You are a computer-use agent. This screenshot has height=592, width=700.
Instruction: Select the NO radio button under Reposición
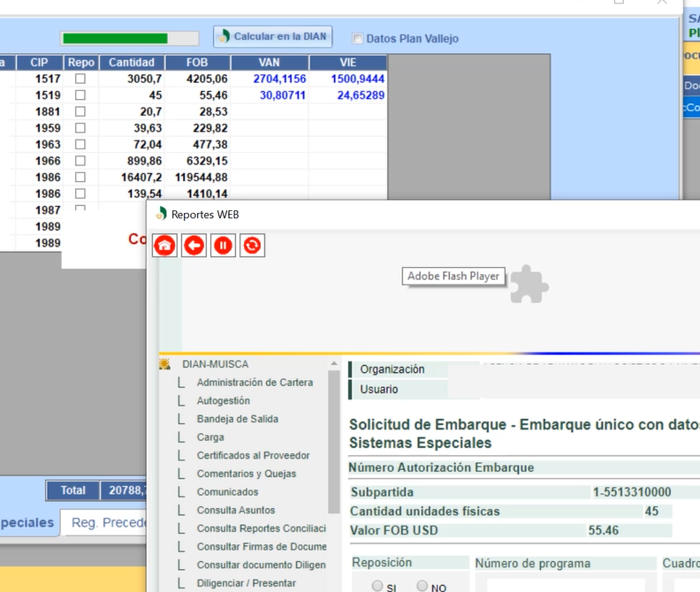422,586
